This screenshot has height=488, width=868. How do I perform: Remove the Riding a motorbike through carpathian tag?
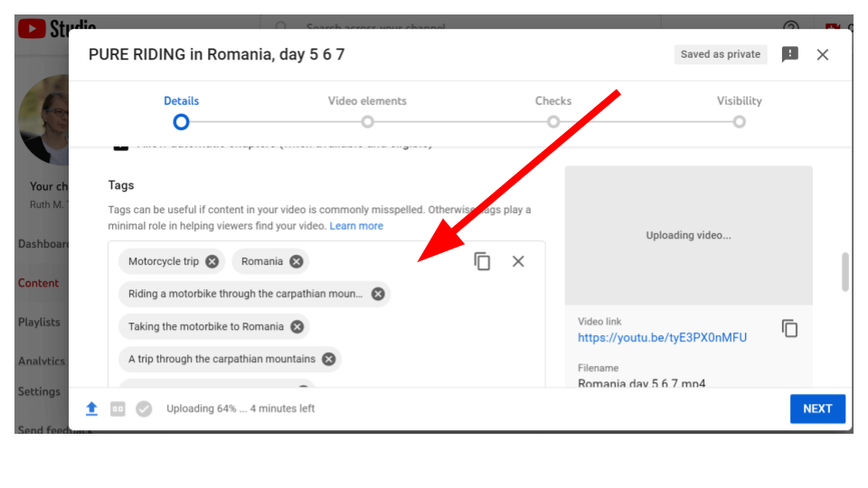(378, 294)
